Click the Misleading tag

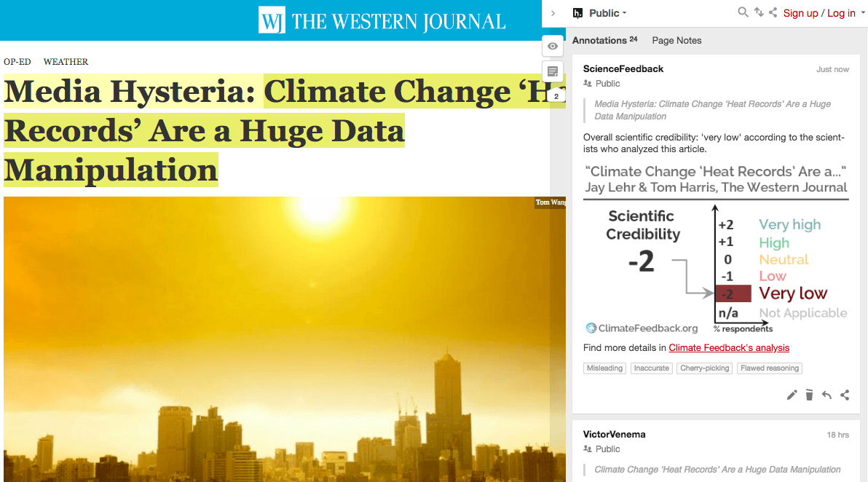click(604, 368)
